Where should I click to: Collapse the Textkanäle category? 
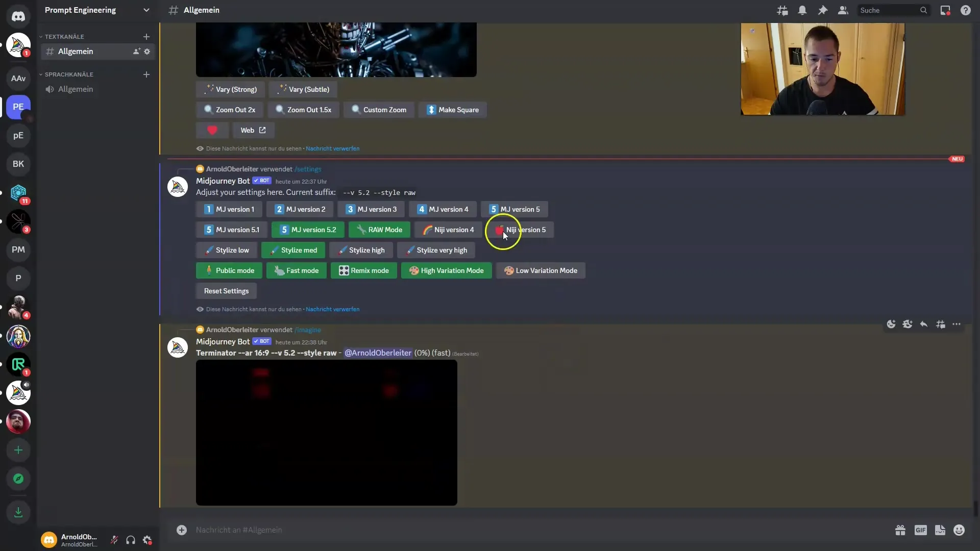point(64,37)
